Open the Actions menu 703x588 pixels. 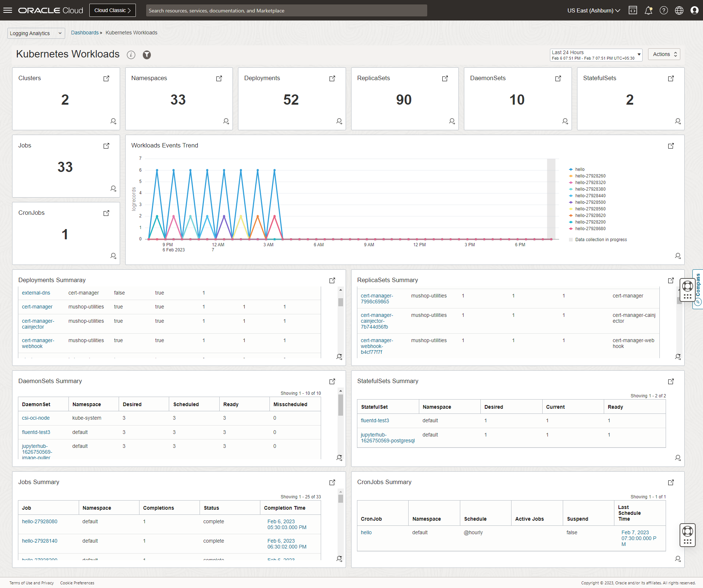(x=664, y=54)
